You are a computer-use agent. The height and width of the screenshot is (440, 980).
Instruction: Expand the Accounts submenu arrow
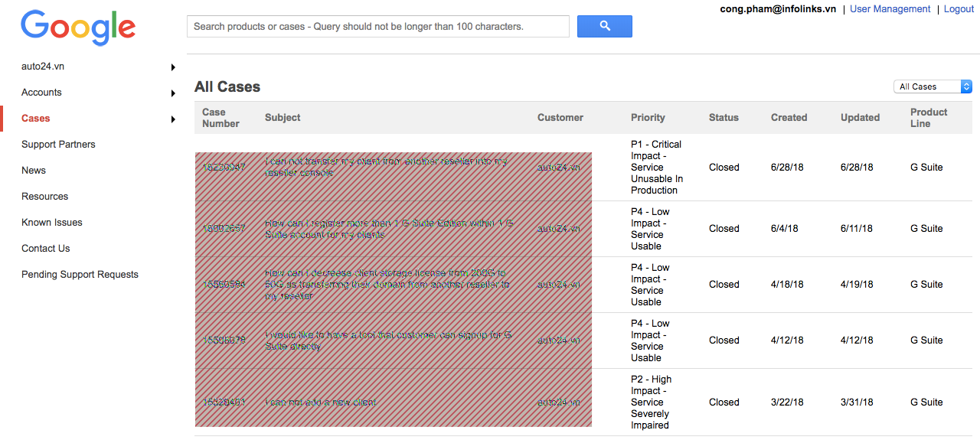pos(174,93)
